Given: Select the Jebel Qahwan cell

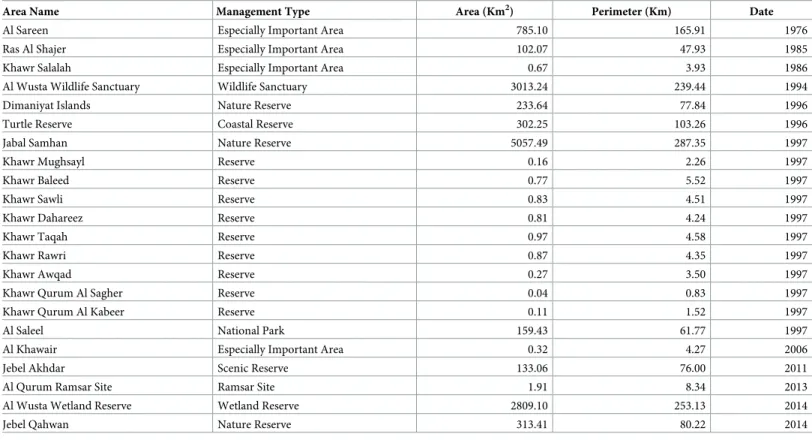Looking at the screenshot, I should coord(35,424).
